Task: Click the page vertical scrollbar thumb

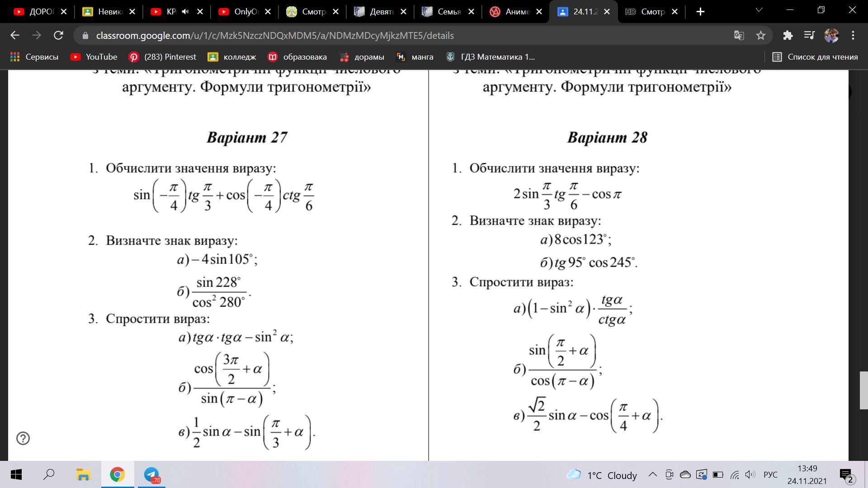Action: (863, 390)
